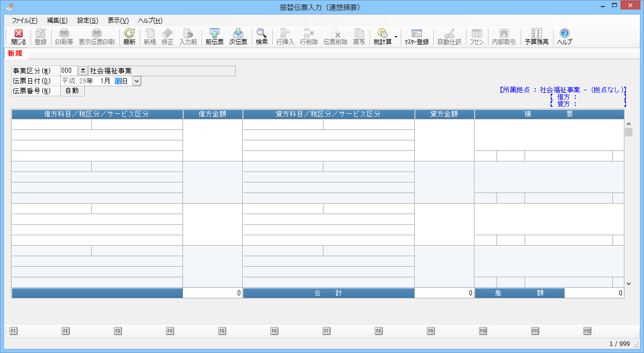Expand the 税計算 dropdown arrow
The image size is (644, 353).
pyautogui.click(x=396, y=37)
